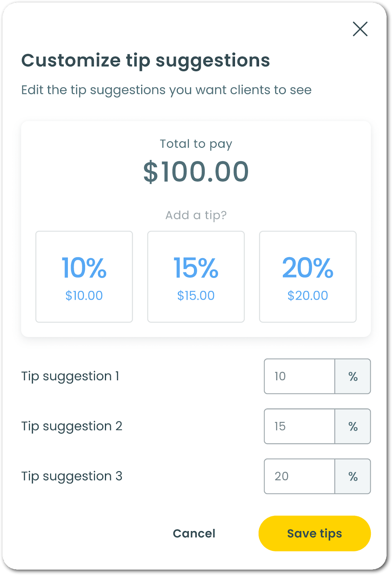Click the "Customize tip suggestions" heading

pyautogui.click(x=146, y=60)
